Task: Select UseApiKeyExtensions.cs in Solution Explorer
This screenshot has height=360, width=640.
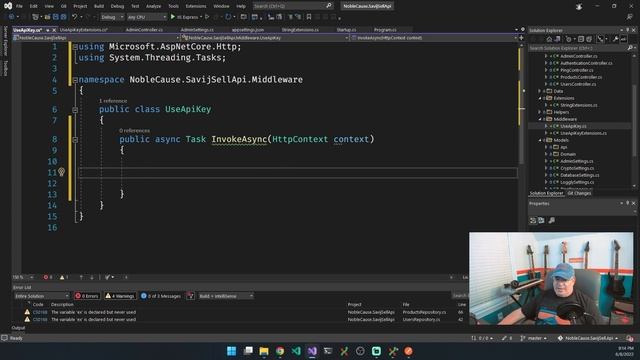Action: 583,133
